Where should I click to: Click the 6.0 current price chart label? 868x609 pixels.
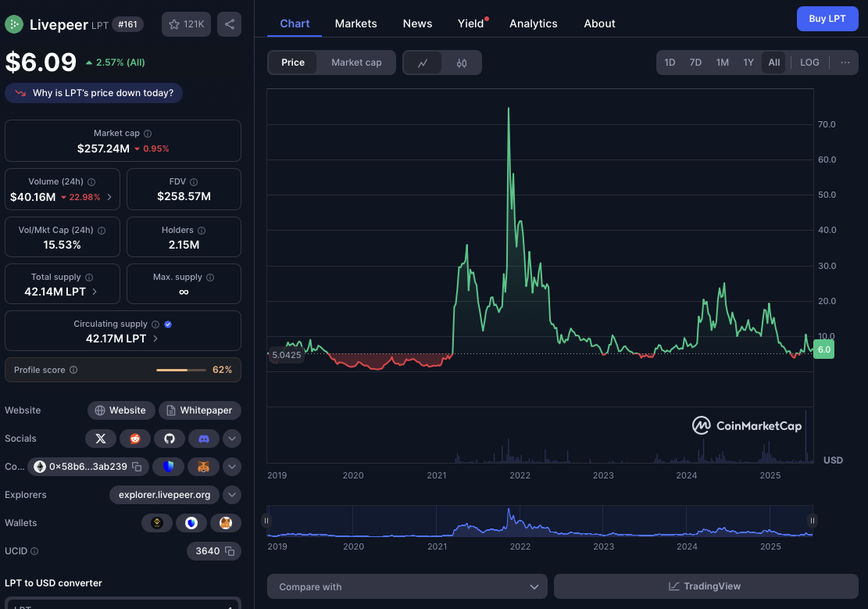pyautogui.click(x=823, y=349)
